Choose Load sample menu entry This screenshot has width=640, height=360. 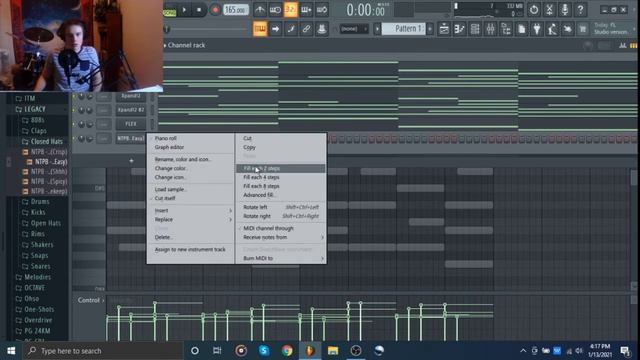[x=171, y=189]
